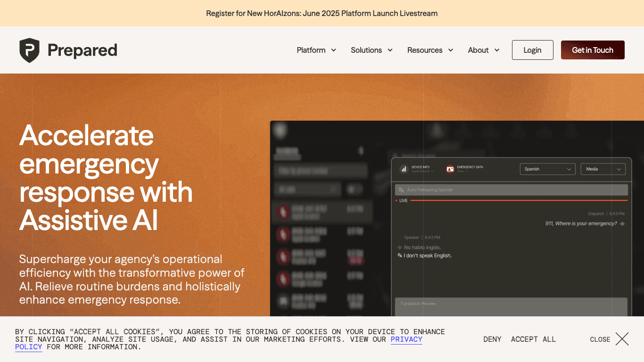The image size is (644, 362).
Task: Click the audio waveform icon after dispatch message
Action: pos(622,224)
